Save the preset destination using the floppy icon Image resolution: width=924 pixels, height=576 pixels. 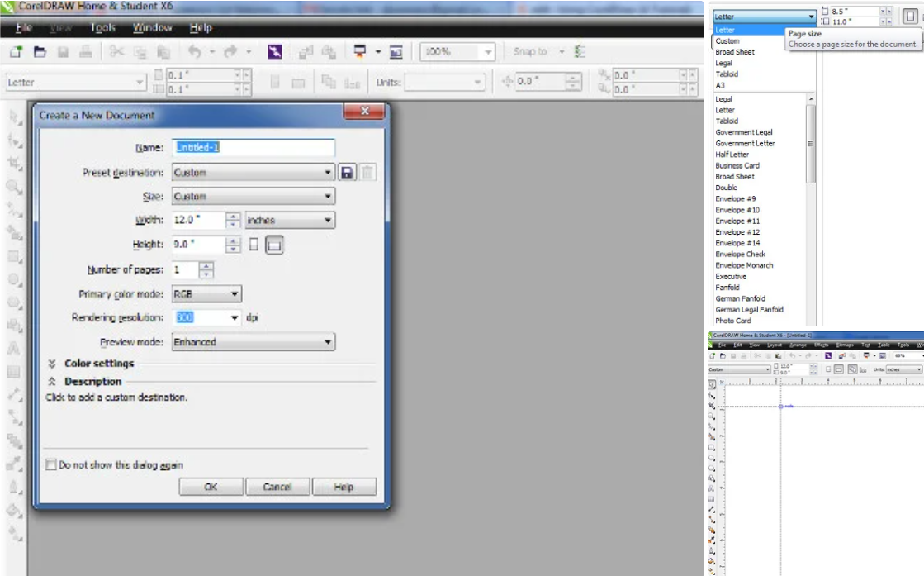(x=348, y=173)
